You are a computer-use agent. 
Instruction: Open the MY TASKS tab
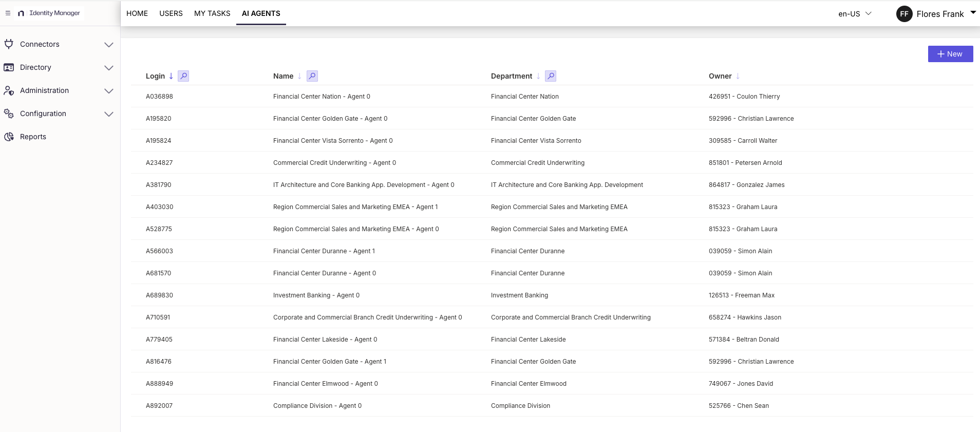(212, 13)
